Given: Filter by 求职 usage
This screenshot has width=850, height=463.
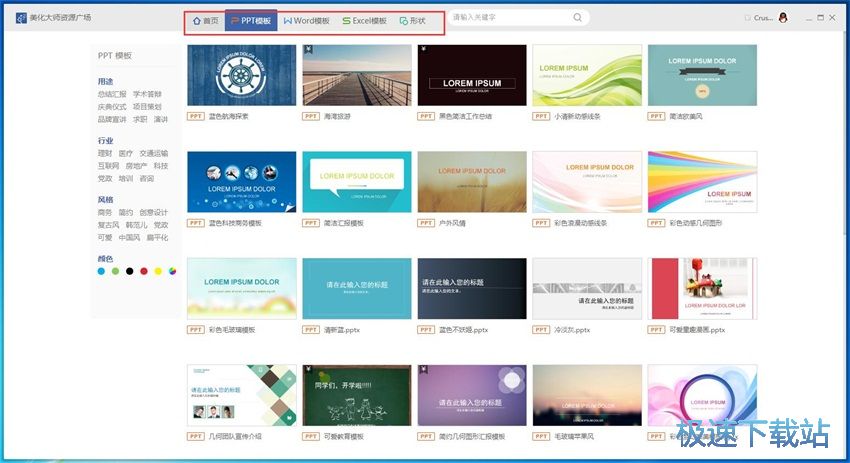Looking at the screenshot, I should coord(140,119).
